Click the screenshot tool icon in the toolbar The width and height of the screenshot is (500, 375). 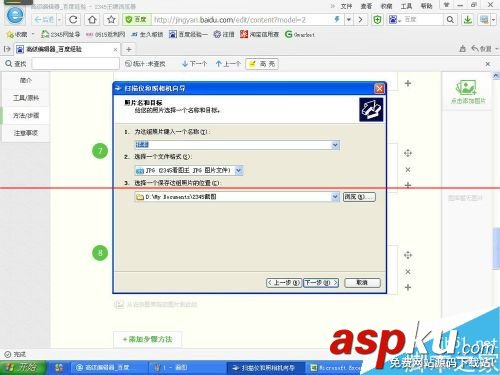484,20
